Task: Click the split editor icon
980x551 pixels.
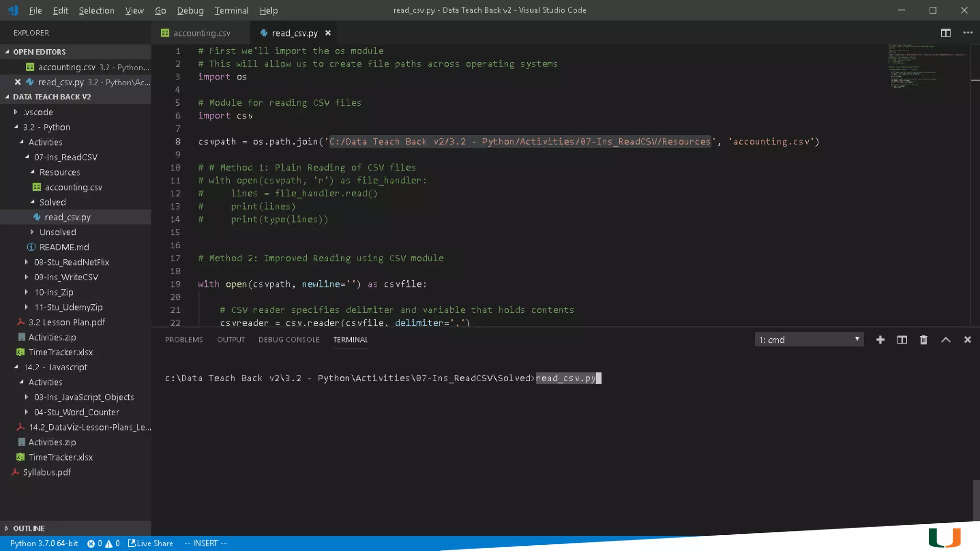Action: (x=946, y=33)
